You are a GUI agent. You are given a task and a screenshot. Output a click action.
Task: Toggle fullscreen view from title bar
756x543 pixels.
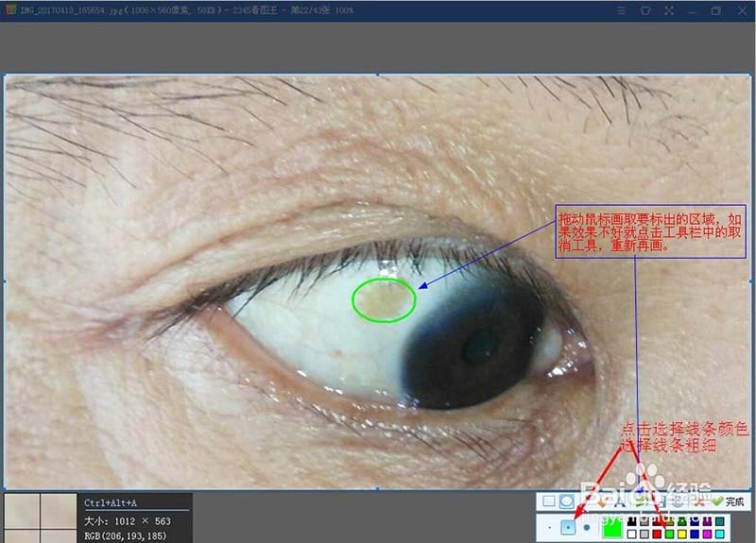[669, 10]
